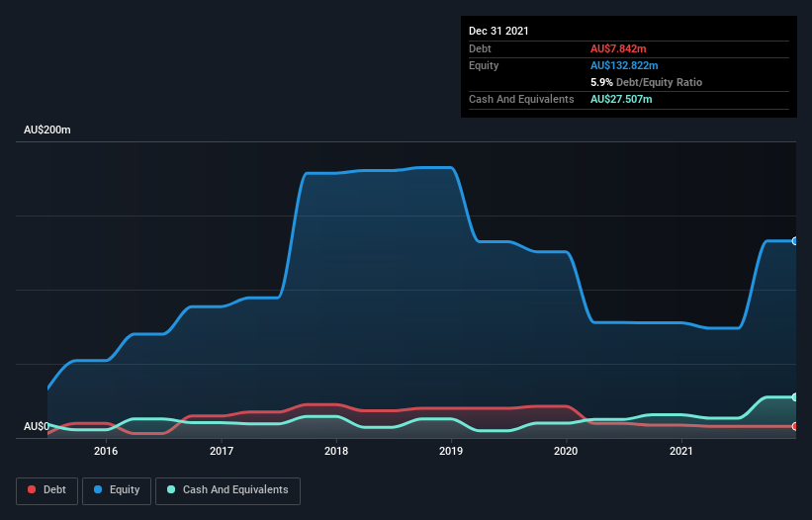Click the Debt label in tooltip
This screenshot has height=520, width=812.
480,48
